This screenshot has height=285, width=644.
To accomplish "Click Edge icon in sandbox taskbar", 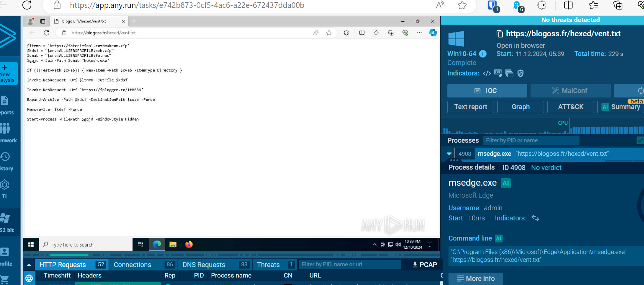I will pyautogui.click(x=157, y=245).
